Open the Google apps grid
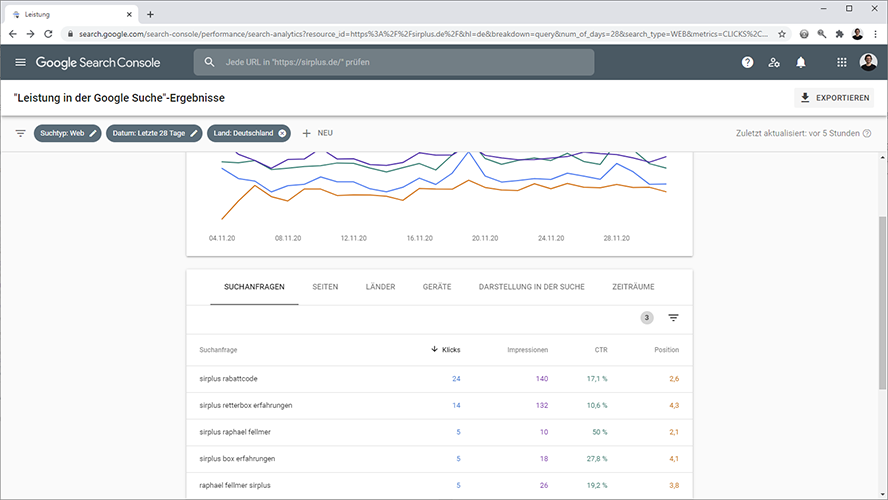Screen dimensions: 888x500 click(842, 62)
